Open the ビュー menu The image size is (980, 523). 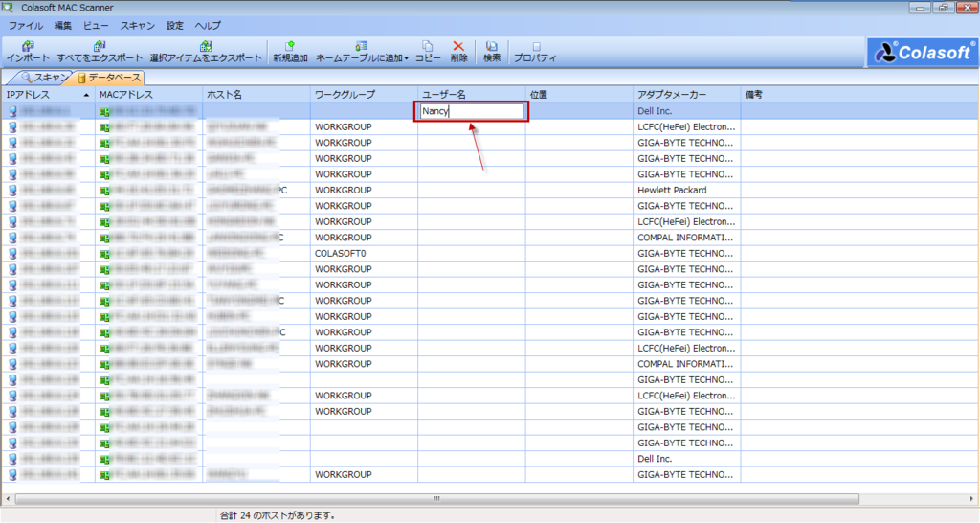coord(96,26)
